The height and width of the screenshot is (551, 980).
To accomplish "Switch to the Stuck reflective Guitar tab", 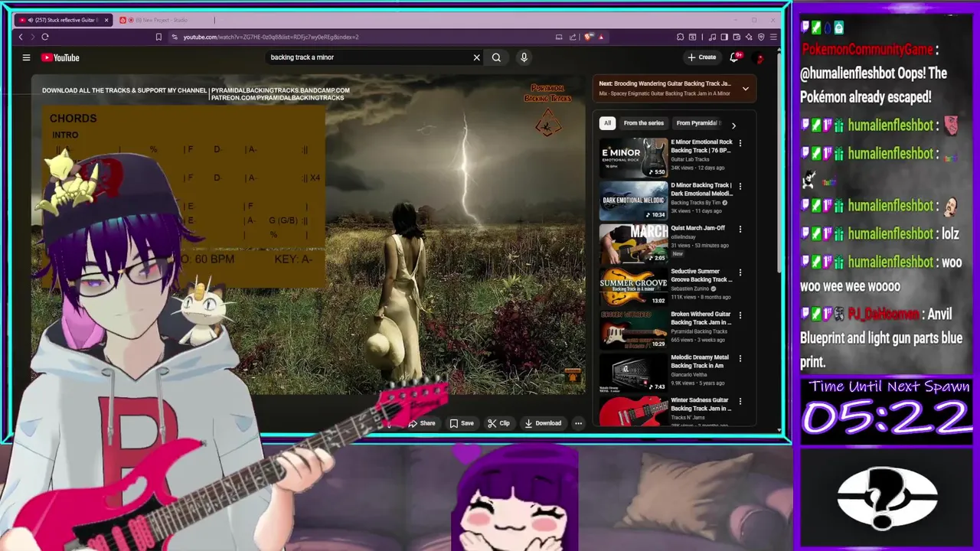I will coord(64,20).
